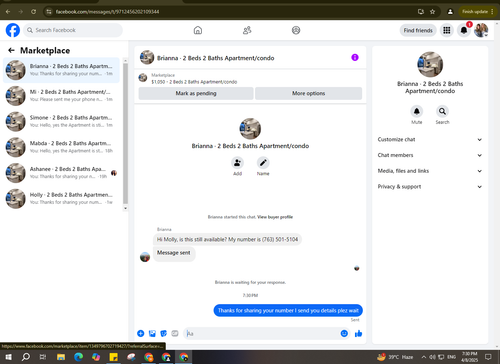Viewport: 500px width, 364px height.
Task: Click Find friends button
Action: point(418,30)
